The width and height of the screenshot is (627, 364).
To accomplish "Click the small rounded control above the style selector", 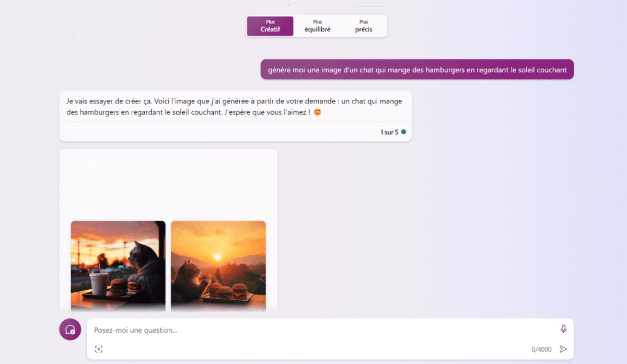I will pos(369,3).
